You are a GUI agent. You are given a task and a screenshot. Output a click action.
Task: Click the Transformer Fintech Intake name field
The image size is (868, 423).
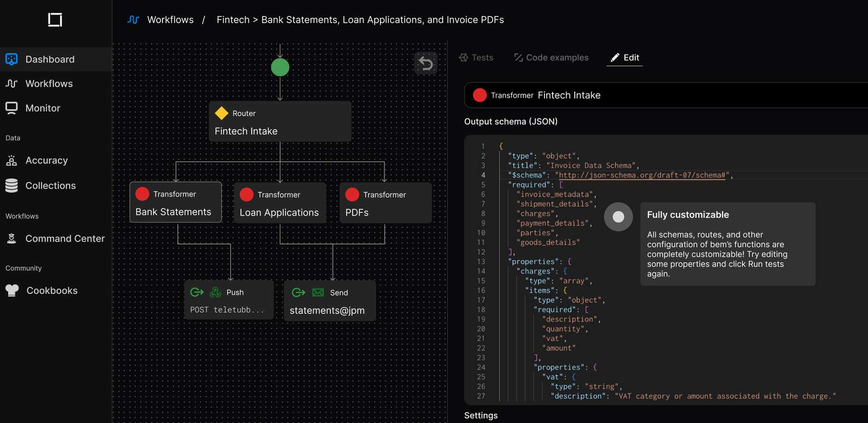[666, 95]
